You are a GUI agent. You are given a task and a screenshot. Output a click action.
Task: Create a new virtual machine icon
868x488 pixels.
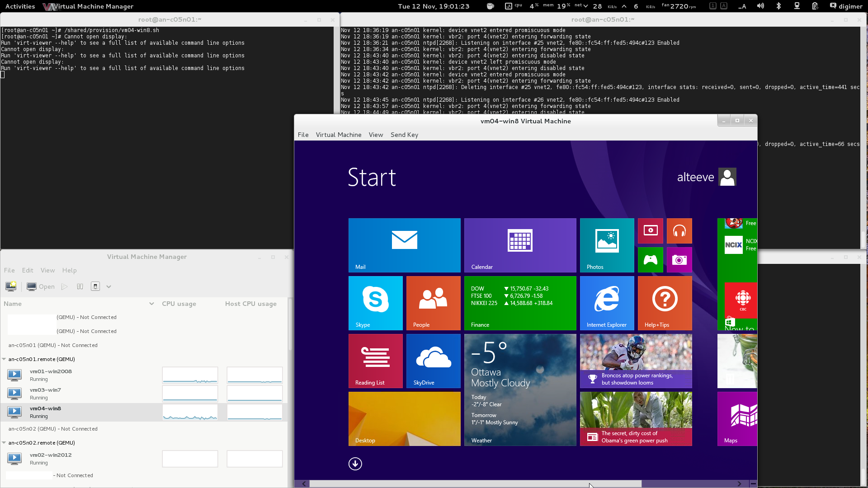click(x=11, y=286)
